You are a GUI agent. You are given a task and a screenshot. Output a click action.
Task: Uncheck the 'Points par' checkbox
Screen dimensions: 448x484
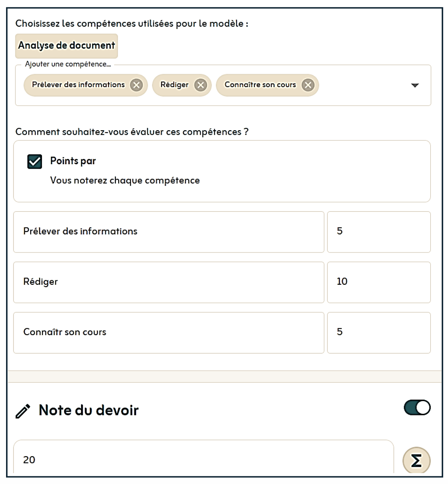[x=35, y=161]
